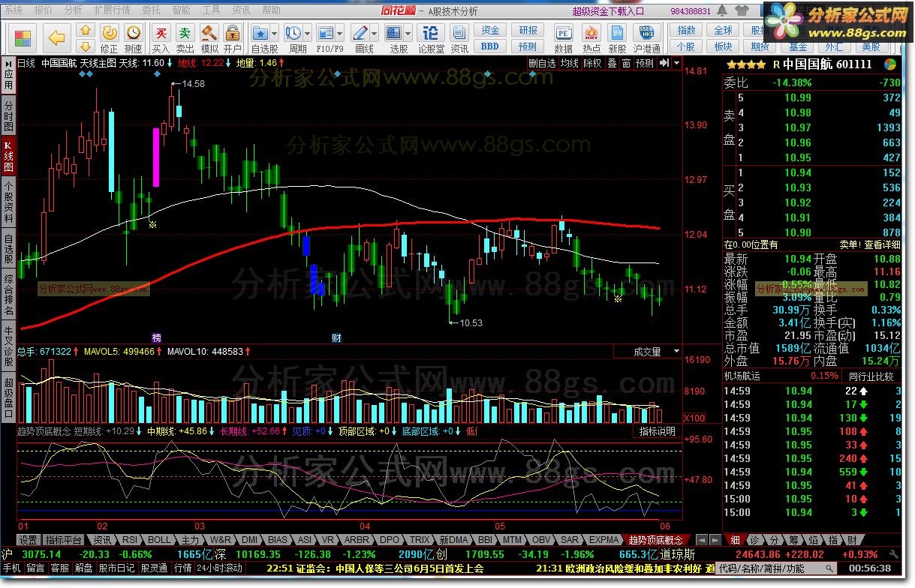Click 删自选 to remove from watchlist
Screen dimensions: 915x588
(x=543, y=64)
